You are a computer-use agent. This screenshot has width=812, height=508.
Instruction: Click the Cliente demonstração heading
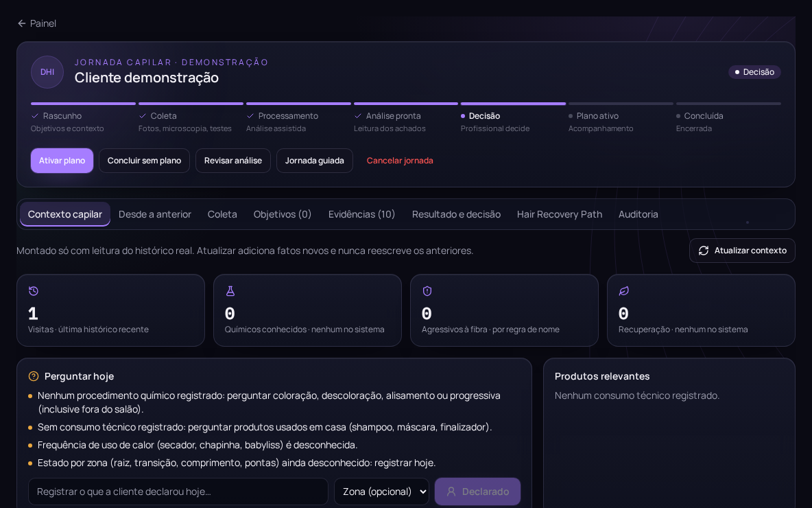point(147,78)
